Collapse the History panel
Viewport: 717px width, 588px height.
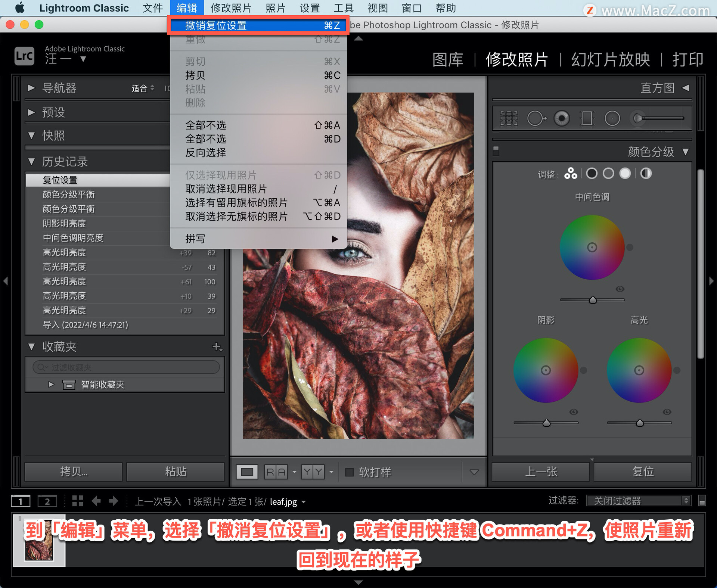click(31, 162)
